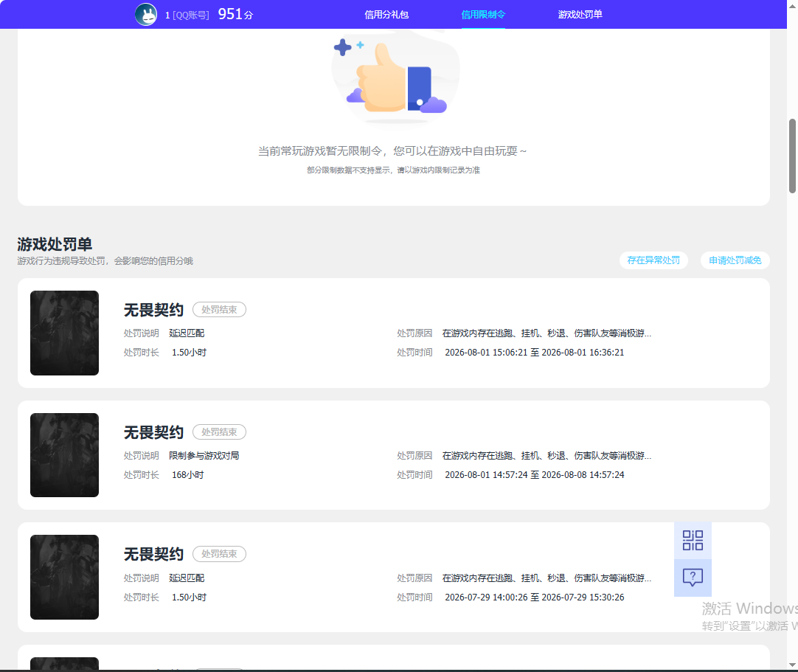Click penalty time 2026-08-01 15:06:21 至 2026-08-01 16:36:21
798x672 pixels.
[x=535, y=353]
